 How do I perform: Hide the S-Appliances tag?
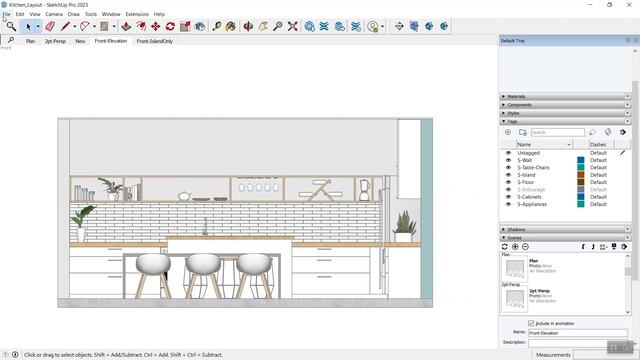[508, 204]
